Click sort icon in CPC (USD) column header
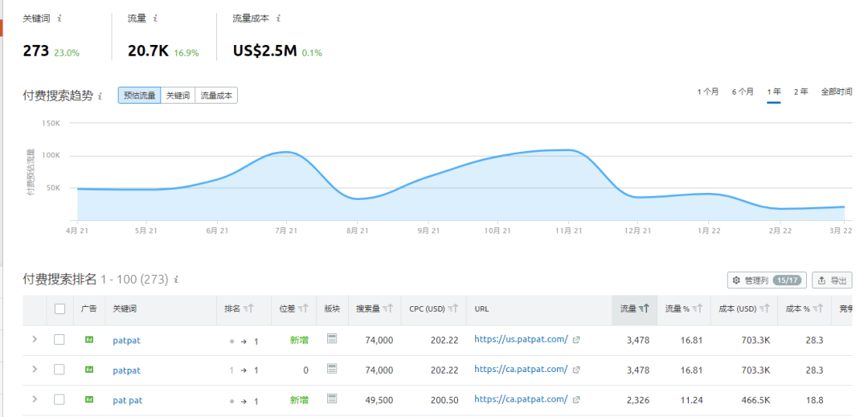This screenshot has width=868, height=417. [452, 309]
